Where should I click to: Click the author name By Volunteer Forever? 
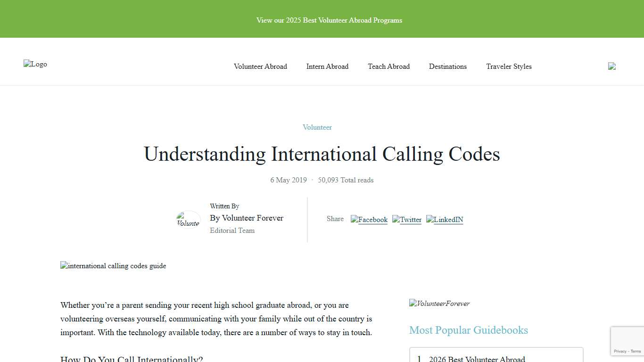246,218
